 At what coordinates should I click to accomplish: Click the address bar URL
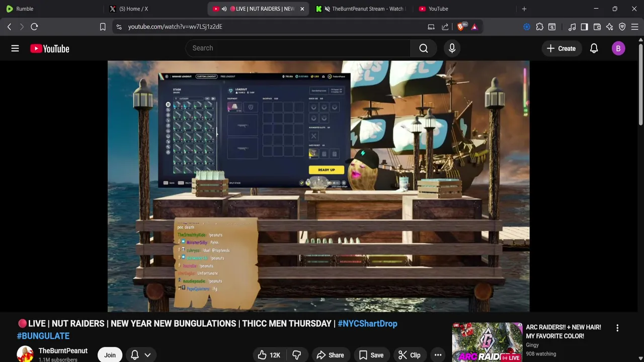175,27
